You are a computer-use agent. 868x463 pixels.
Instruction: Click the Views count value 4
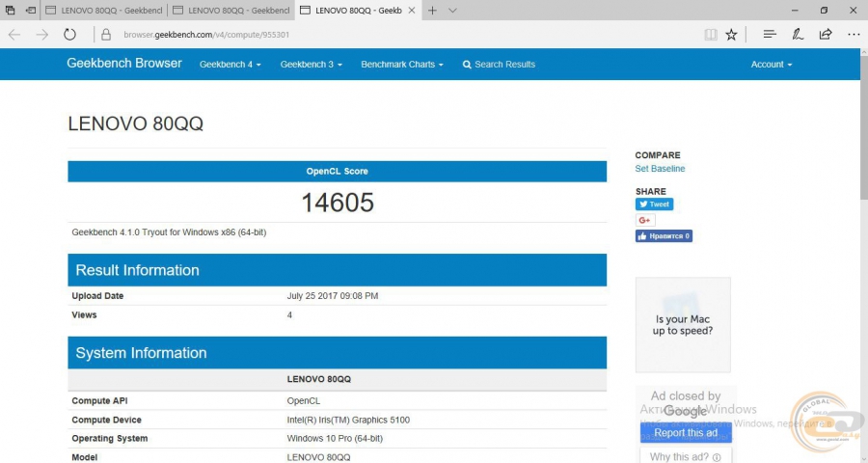pyautogui.click(x=289, y=315)
